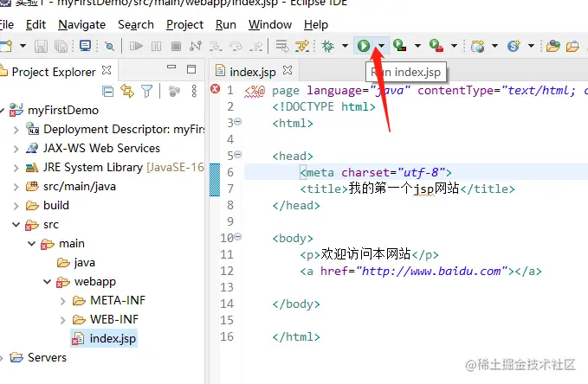Screen dimensions: 588x384
Task: Click the Drop to Frame icon
Action: pos(282,46)
